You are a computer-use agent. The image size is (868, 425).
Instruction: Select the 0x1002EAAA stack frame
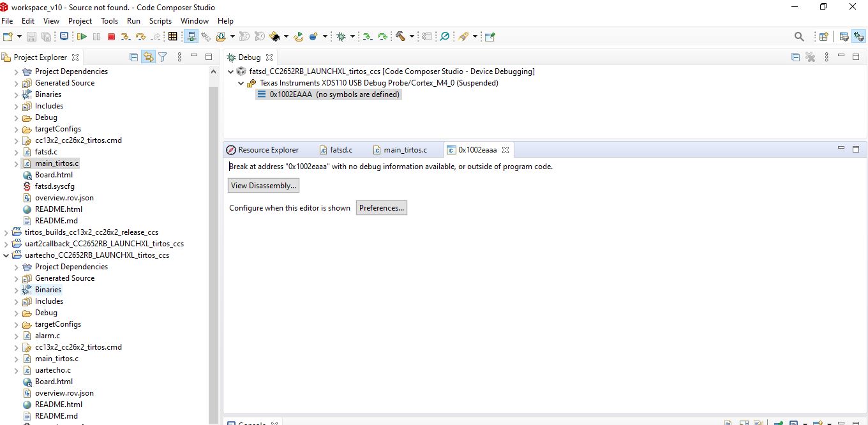tap(329, 94)
